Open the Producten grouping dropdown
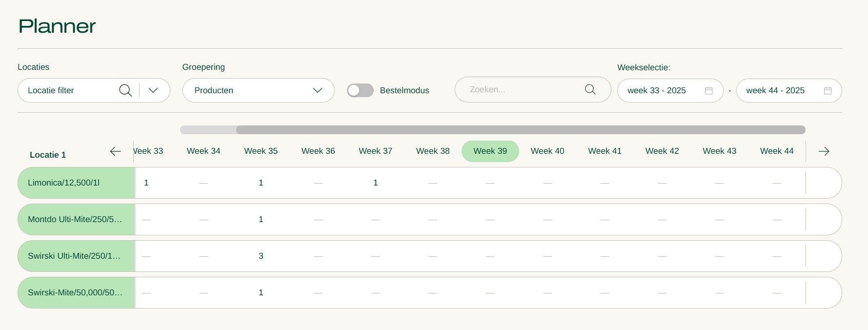 click(258, 90)
